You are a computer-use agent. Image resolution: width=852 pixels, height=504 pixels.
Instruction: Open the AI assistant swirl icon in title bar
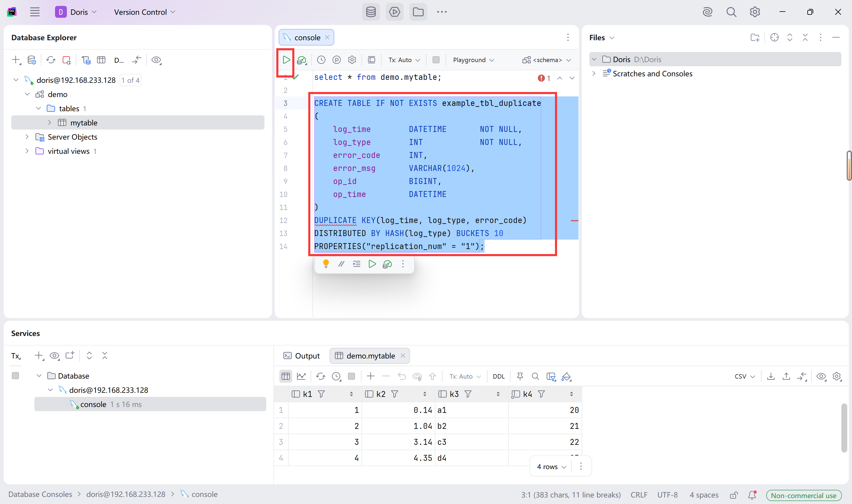point(707,12)
